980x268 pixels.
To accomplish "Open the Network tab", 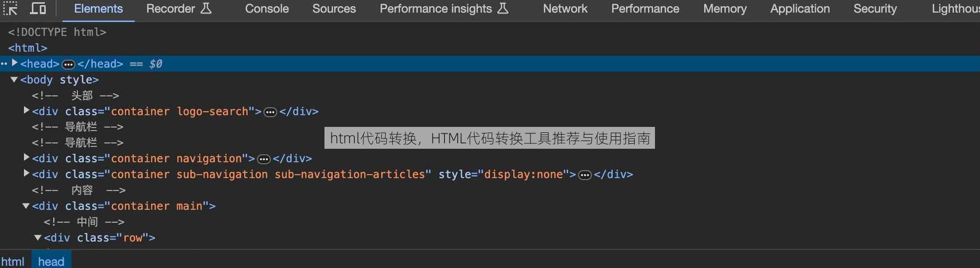I will pos(565,9).
